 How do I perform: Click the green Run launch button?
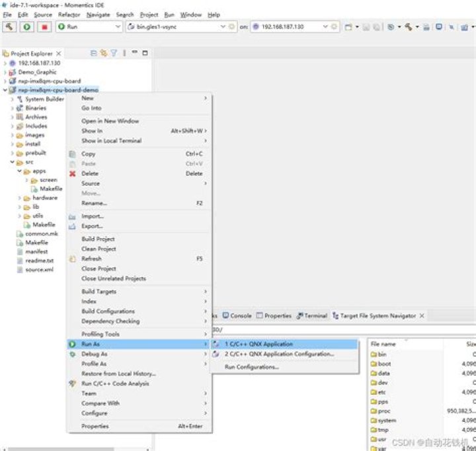click(x=26, y=26)
